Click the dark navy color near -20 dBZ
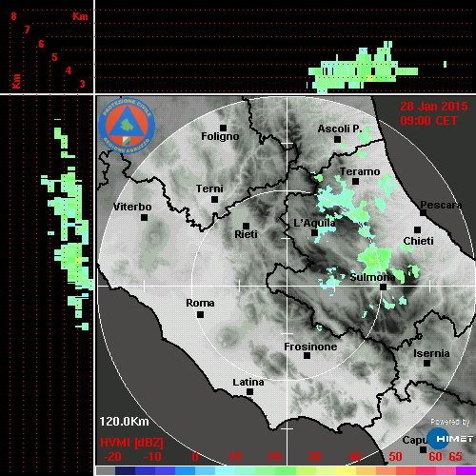 126,470
